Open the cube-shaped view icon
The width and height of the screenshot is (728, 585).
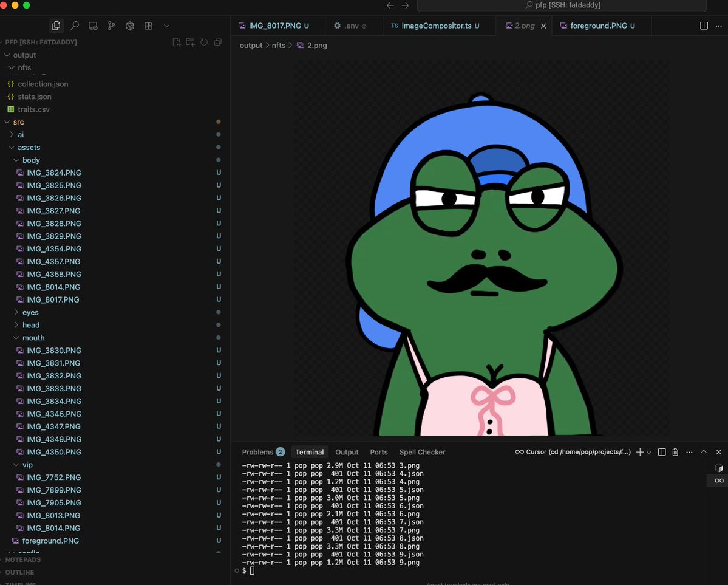point(130,26)
